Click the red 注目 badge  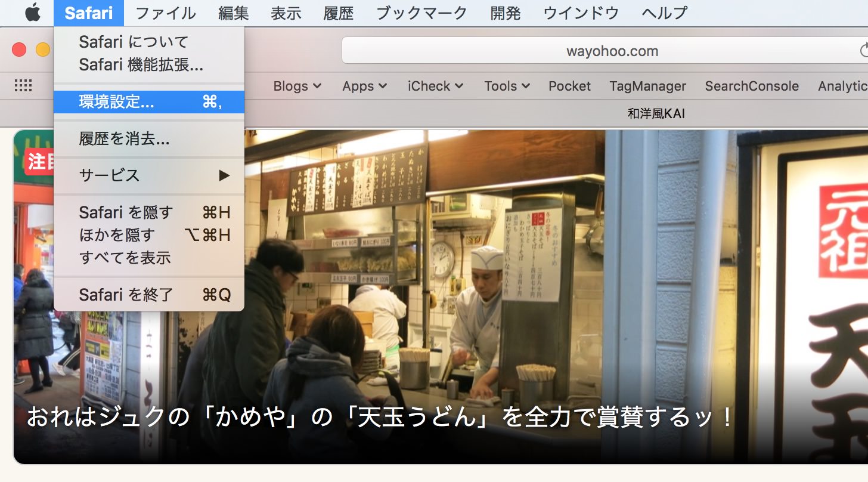41,162
